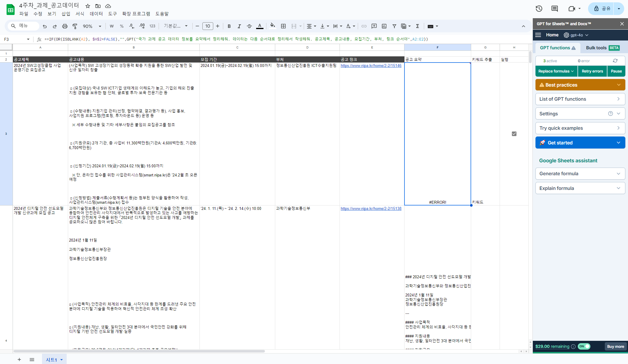
Task: Collapse the toolbar with up chevron
Action: (x=523, y=26)
